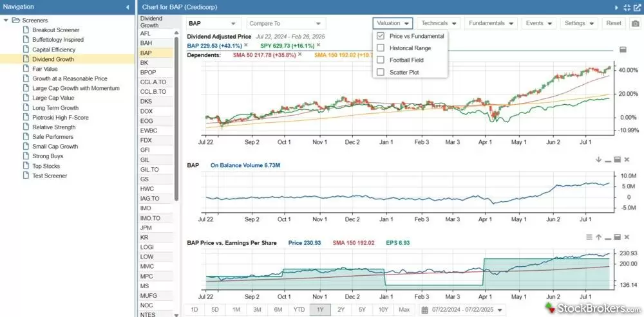Click the shrink-to-fit icon in the chart header

(x=627, y=7)
